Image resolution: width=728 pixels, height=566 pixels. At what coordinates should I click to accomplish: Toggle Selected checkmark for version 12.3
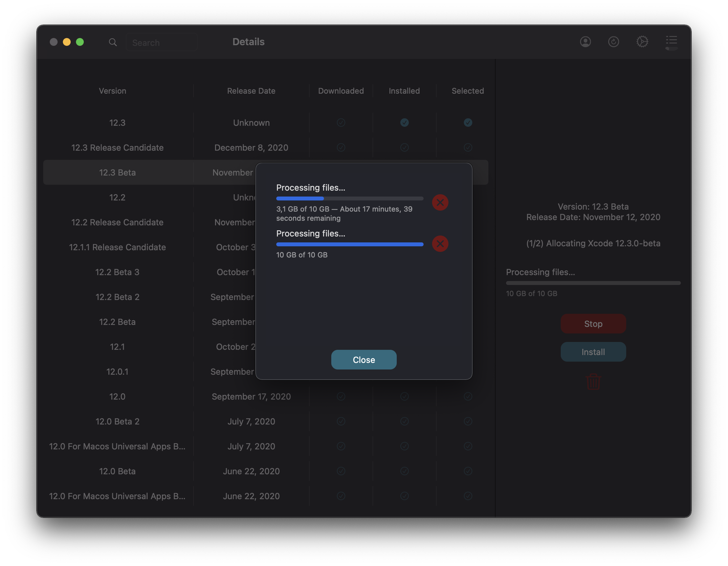point(468,123)
